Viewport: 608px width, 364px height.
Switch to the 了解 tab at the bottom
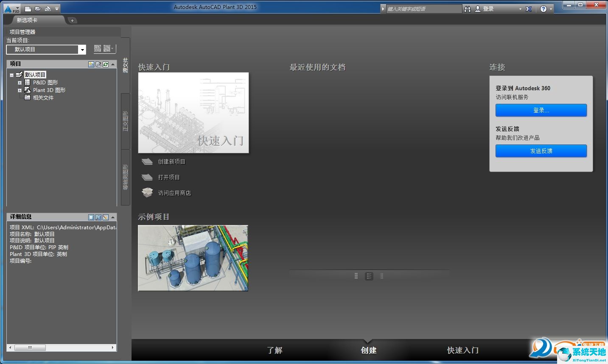click(275, 350)
